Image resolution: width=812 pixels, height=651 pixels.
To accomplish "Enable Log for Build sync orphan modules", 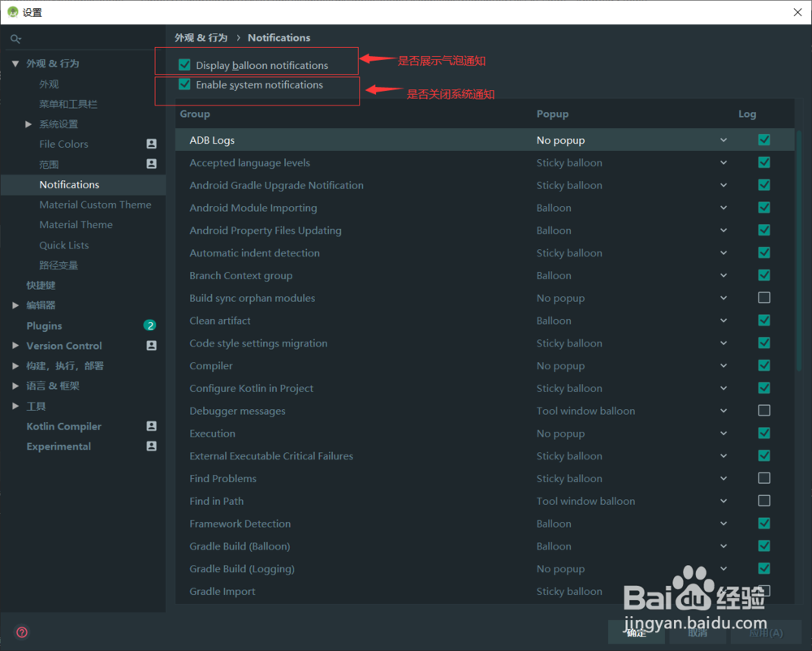I will pos(764,298).
